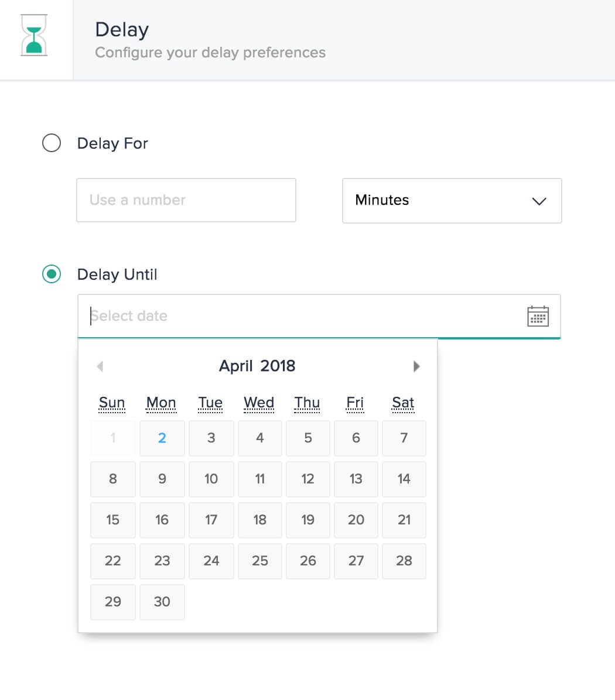Open the calendar picker icon
The height and width of the screenshot is (700, 615).
coord(538,316)
